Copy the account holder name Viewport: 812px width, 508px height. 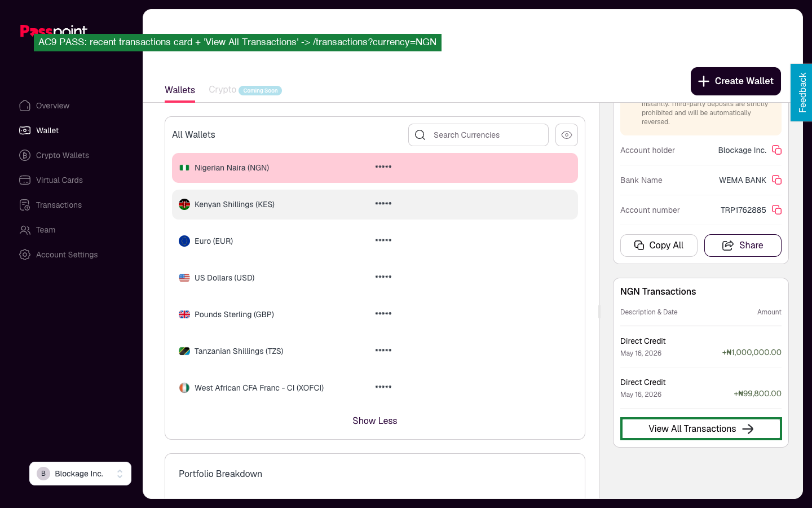[x=776, y=150]
